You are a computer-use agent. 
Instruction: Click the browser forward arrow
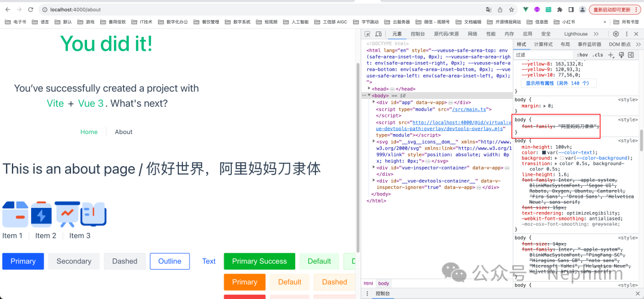(19, 10)
